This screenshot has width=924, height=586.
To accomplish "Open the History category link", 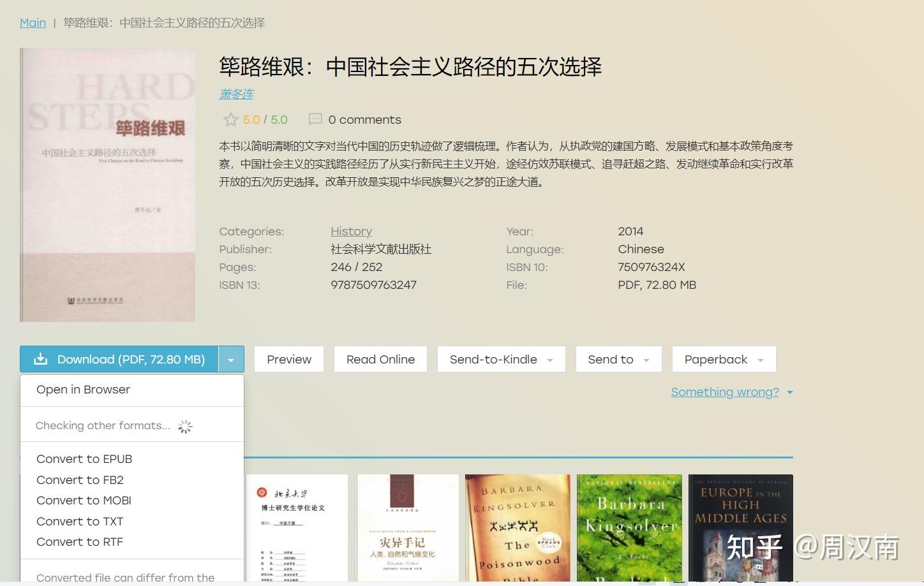I will click(x=351, y=231).
